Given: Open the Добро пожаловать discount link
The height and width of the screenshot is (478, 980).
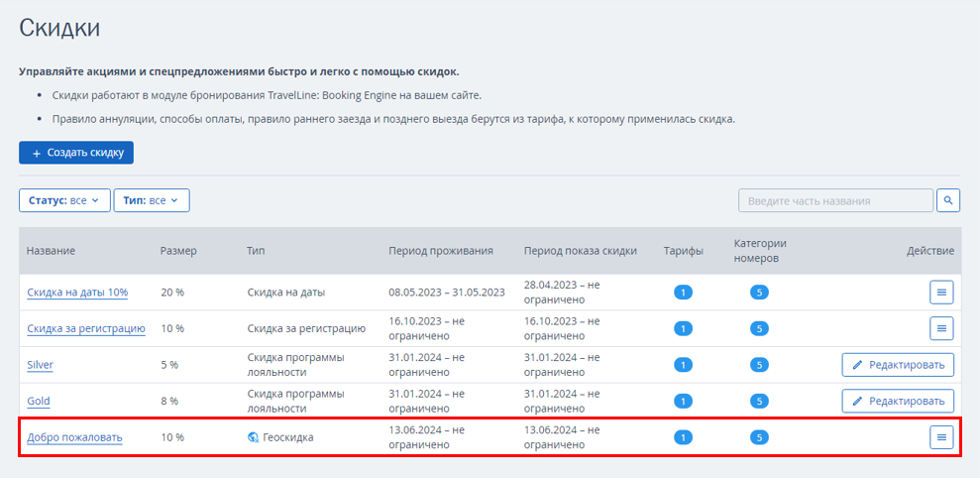Looking at the screenshot, I should tap(75, 437).
